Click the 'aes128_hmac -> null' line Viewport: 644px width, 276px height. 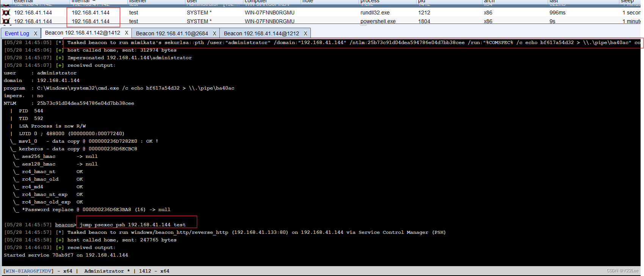pyautogui.click(x=55, y=164)
